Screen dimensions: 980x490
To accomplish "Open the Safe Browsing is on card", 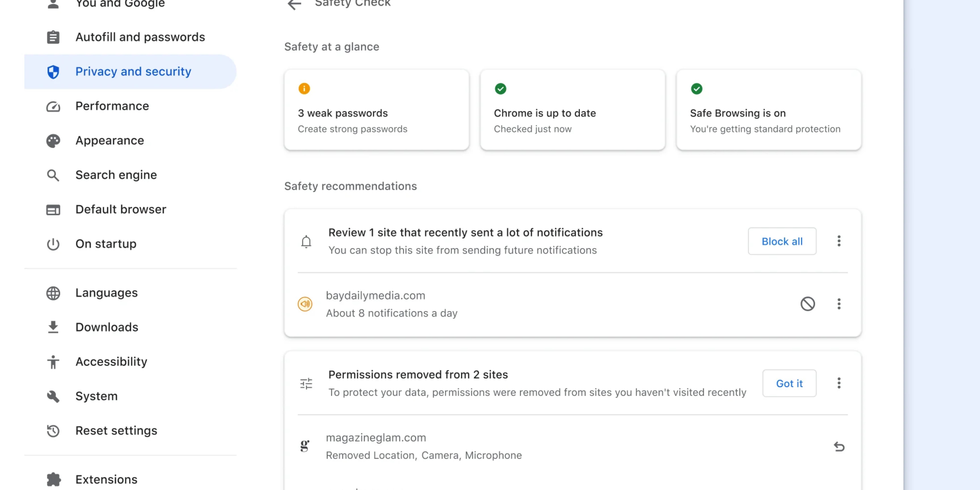I will tap(768, 110).
